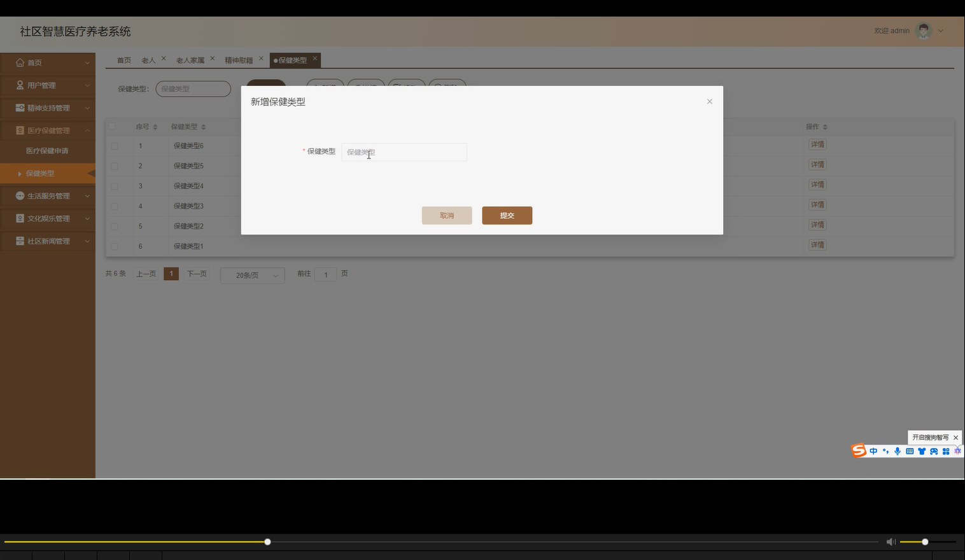
Task: Seek on the video progress bar
Action: tap(441, 542)
